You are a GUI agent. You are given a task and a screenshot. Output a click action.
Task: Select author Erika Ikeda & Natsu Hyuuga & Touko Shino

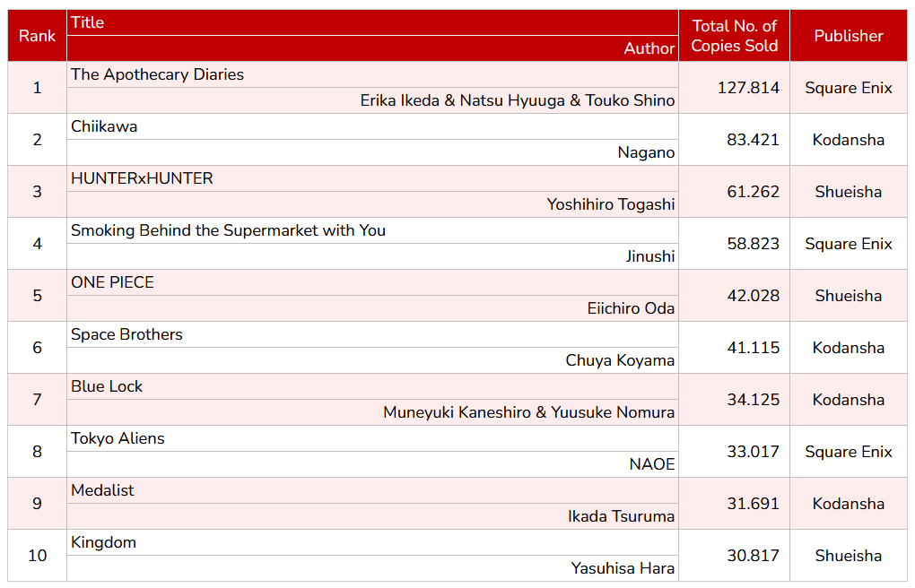tap(517, 100)
